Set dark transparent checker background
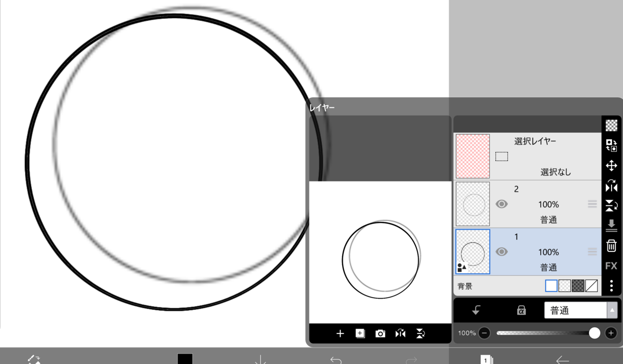Viewport: 623px width, 364px height. click(x=578, y=286)
